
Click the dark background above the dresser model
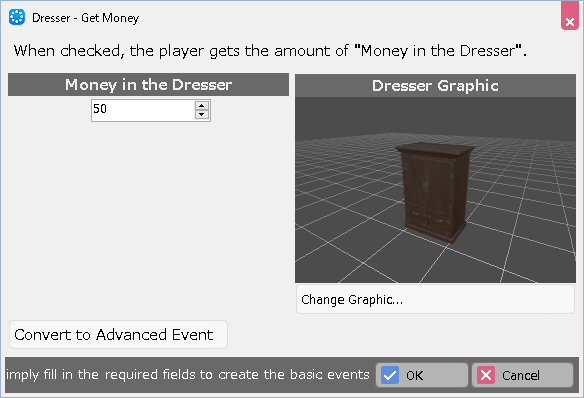click(435, 115)
